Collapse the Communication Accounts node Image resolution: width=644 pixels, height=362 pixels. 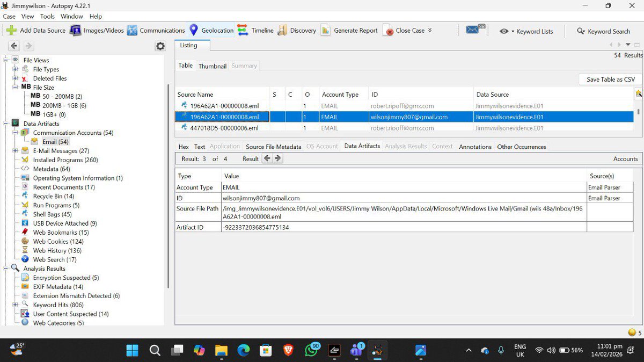pos(16,132)
